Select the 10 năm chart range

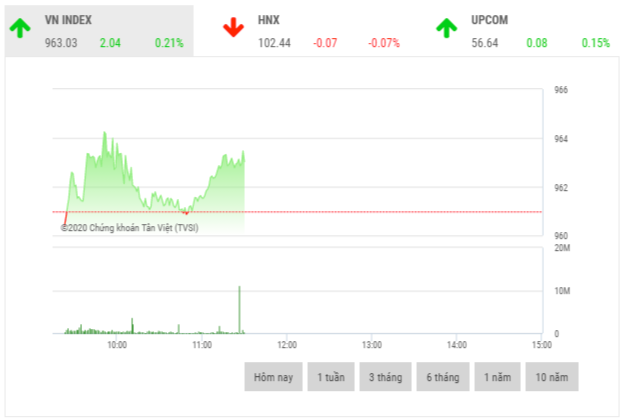(x=551, y=377)
